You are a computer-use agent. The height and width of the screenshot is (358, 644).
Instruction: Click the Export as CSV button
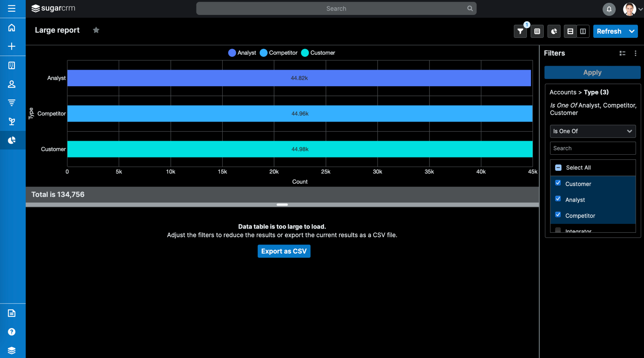284,251
